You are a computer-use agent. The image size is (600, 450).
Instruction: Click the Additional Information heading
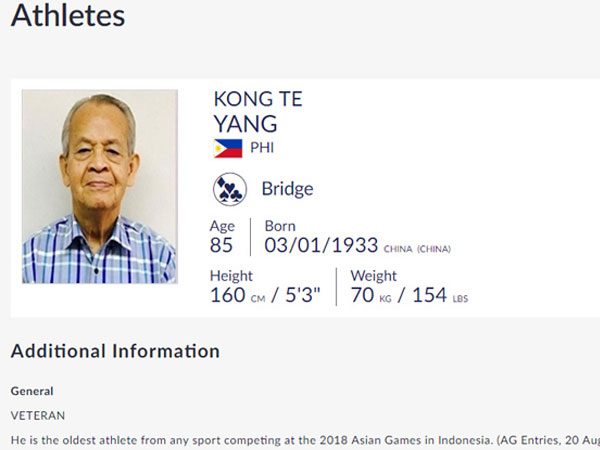(x=115, y=351)
